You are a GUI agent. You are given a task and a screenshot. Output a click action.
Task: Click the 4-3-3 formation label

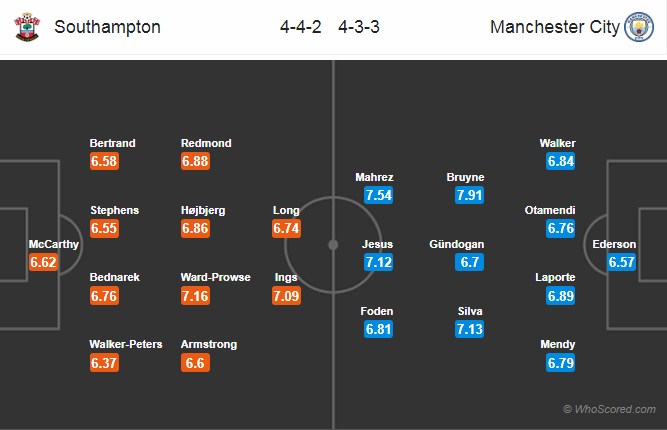pos(359,27)
